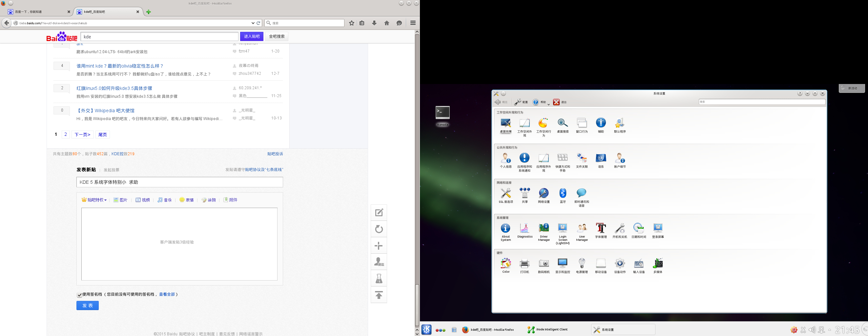
Task: Click the post body text area
Action: point(179,244)
